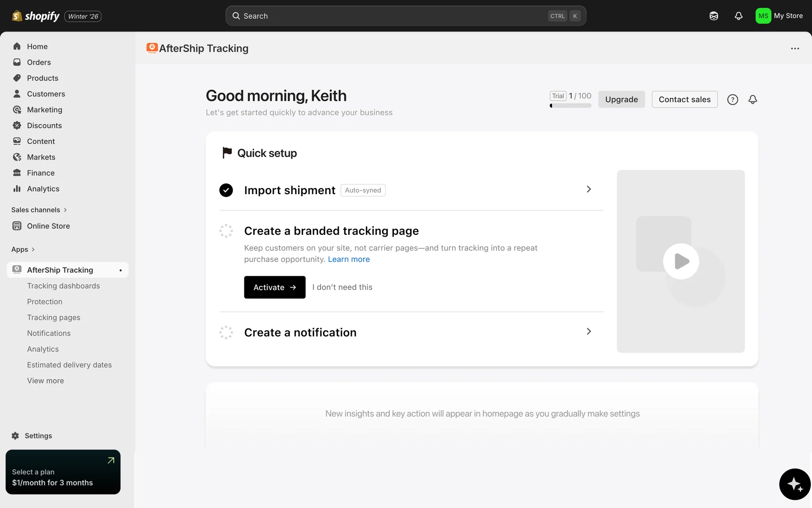Viewport: 812px width, 508px height.
Task: Click the Settings gear icon
Action: [x=15, y=436]
